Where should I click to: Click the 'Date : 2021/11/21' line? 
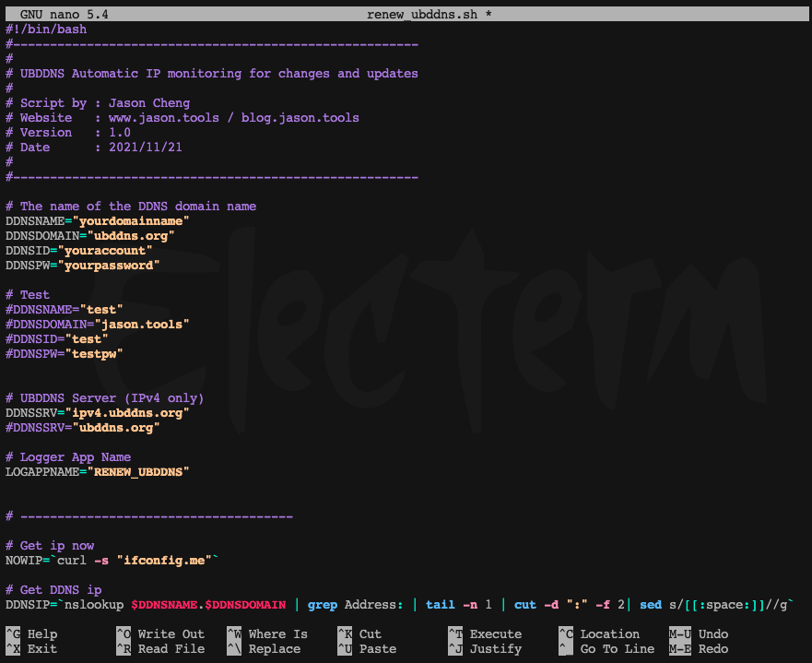pos(94,148)
